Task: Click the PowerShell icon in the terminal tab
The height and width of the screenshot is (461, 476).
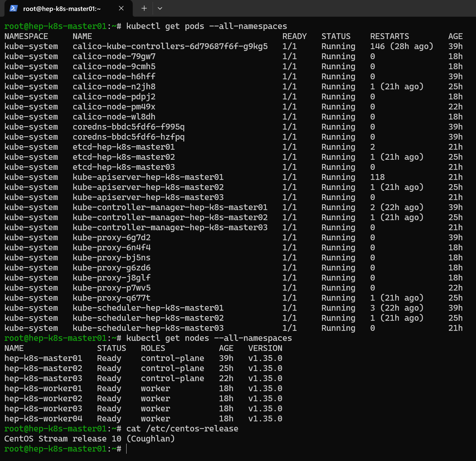Action: point(13,9)
